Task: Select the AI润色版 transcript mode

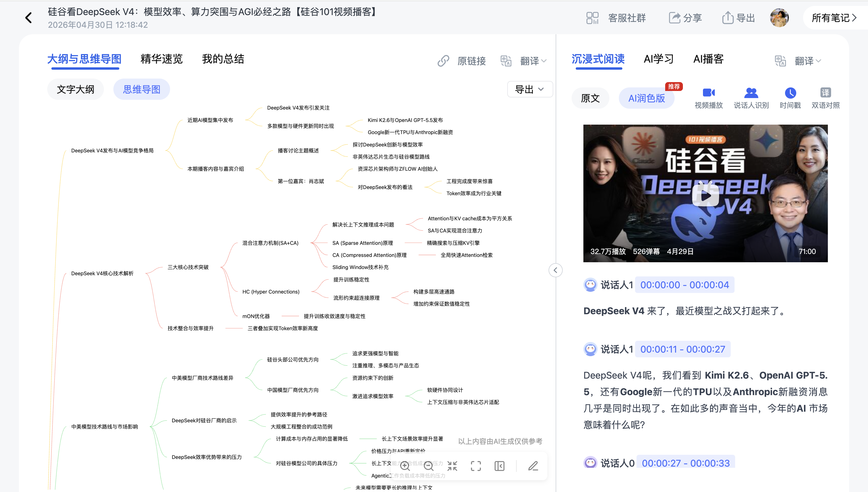Action: click(647, 98)
